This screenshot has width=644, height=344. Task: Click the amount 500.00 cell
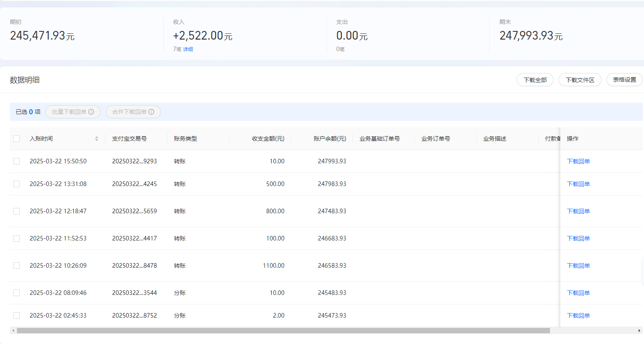[x=275, y=184]
